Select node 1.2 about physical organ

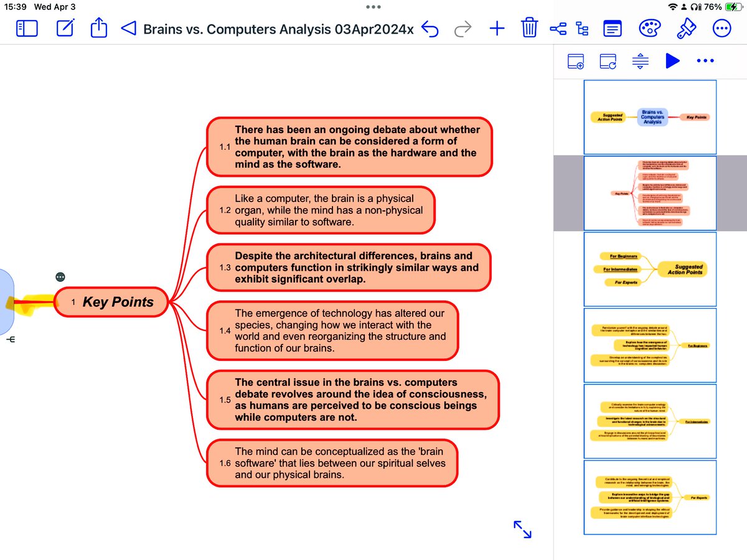coord(320,210)
